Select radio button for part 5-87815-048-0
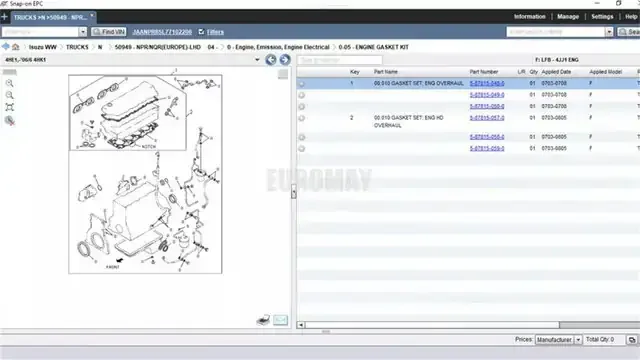The height and width of the screenshot is (360, 640). pos(302,84)
